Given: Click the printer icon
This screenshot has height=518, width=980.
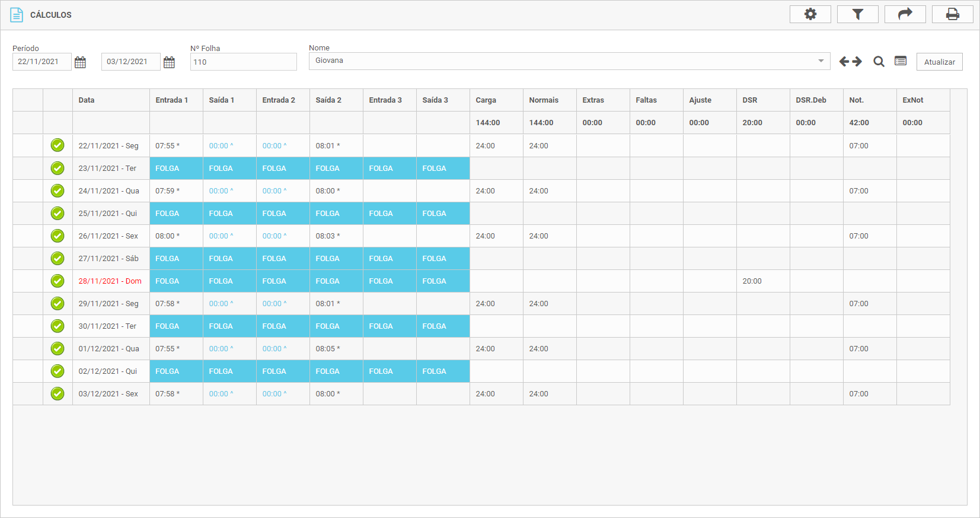Looking at the screenshot, I should [x=952, y=14].
